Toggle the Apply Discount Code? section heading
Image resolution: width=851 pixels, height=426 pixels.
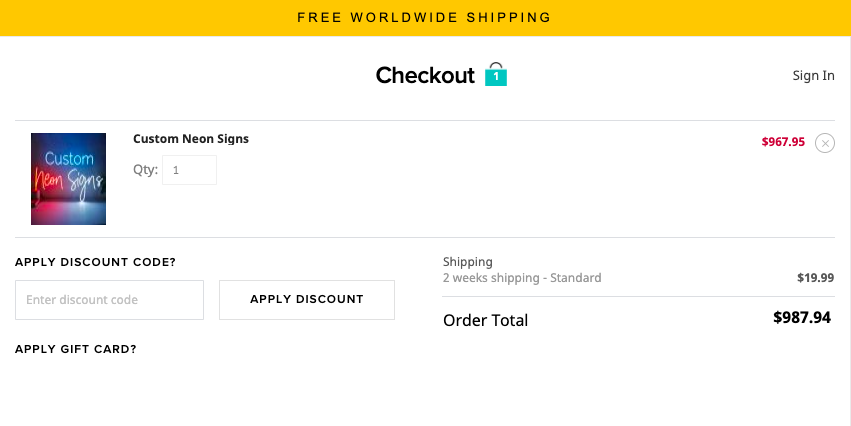[x=96, y=262]
